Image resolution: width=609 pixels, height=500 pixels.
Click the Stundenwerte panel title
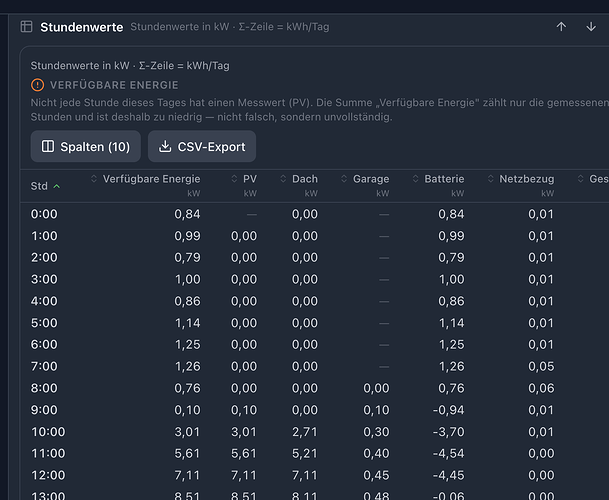(x=82, y=27)
